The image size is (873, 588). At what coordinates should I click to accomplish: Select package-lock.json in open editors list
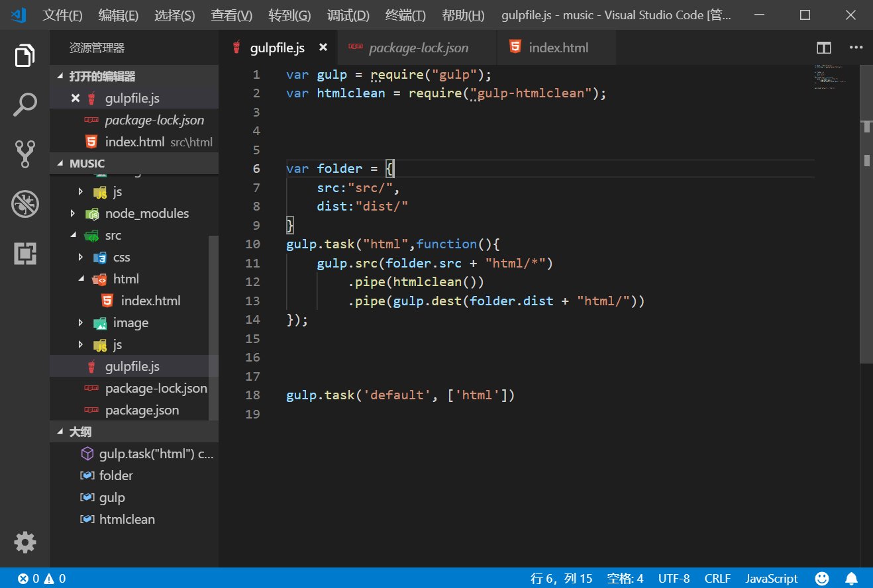pyautogui.click(x=134, y=120)
